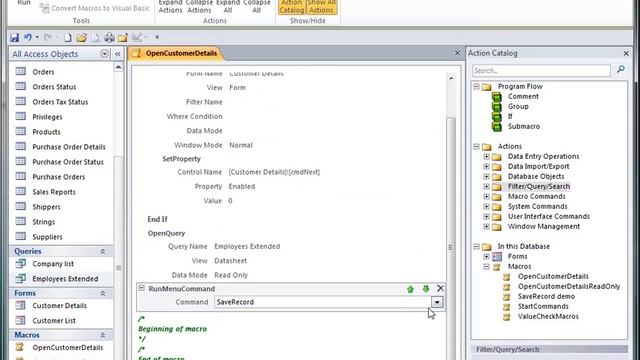Select If program flow item
The width and height of the screenshot is (640, 360).
tap(510, 116)
